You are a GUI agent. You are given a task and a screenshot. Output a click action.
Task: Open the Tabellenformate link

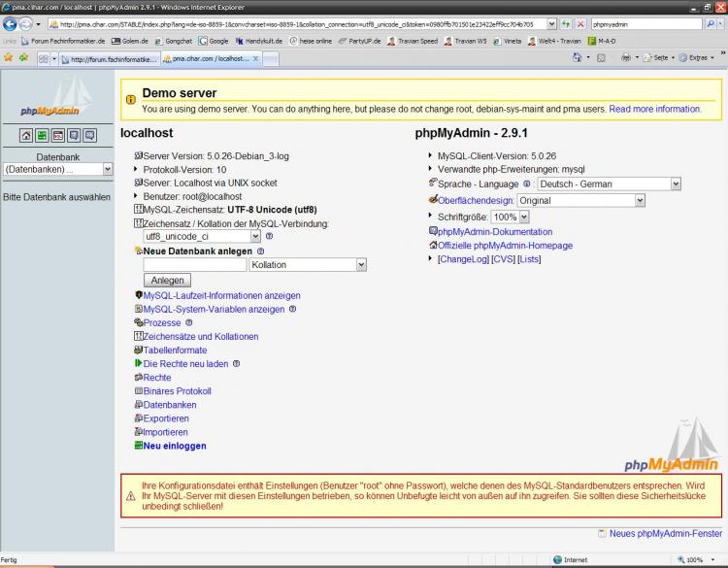175,350
